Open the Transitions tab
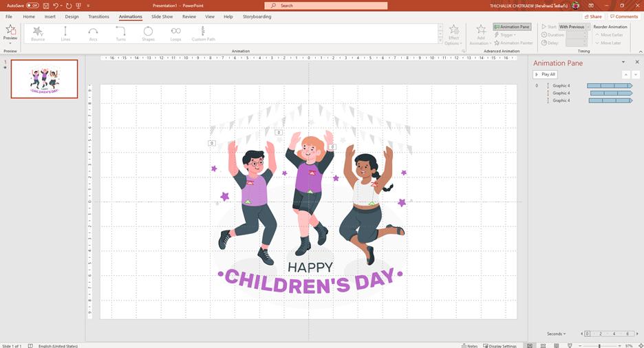The height and width of the screenshot is (348, 644). point(98,17)
